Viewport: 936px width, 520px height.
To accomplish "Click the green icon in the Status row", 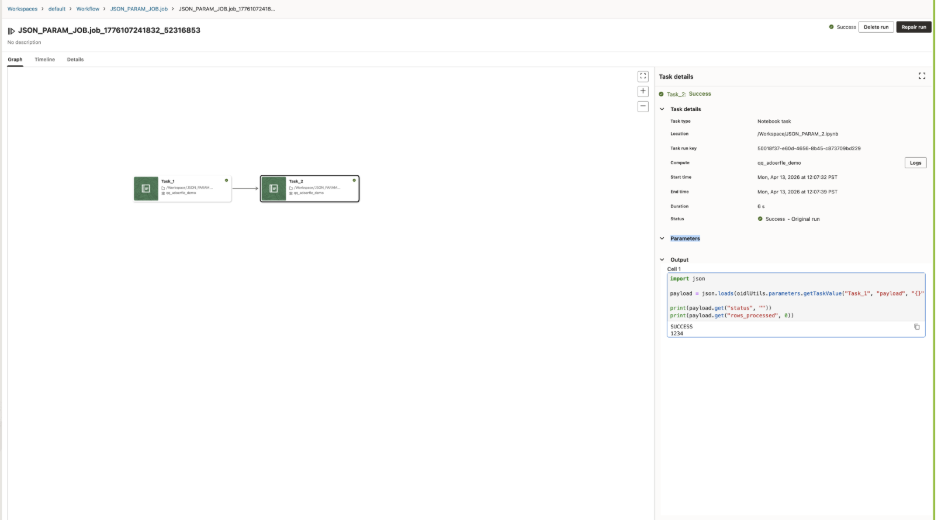I will 760,219.
